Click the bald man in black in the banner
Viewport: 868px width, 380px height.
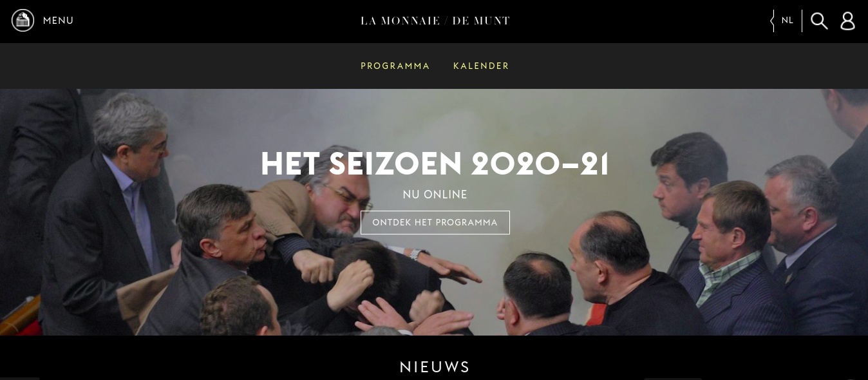pyautogui.click(x=618, y=277)
